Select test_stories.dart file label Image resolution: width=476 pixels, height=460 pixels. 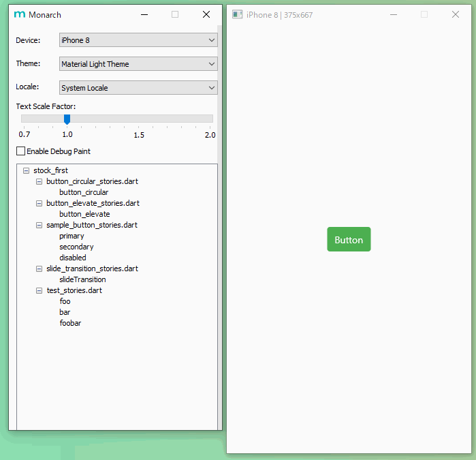[74, 290]
